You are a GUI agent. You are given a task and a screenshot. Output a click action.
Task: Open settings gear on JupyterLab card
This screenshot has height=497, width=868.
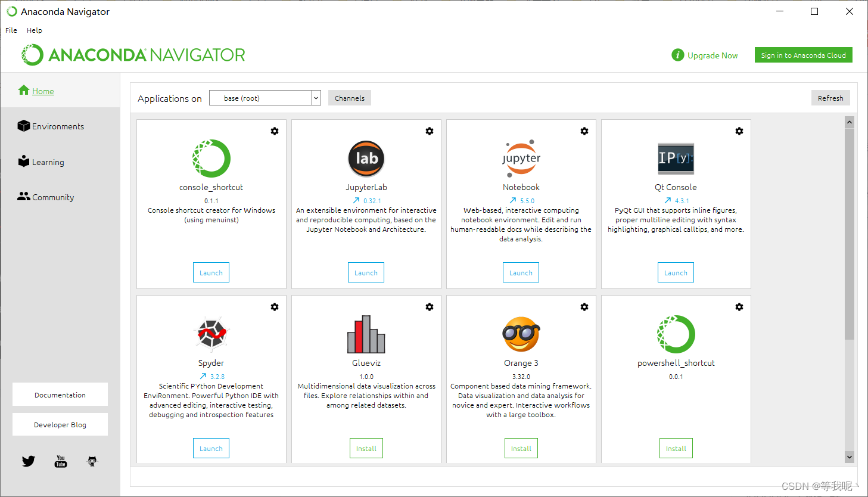[x=430, y=131]
